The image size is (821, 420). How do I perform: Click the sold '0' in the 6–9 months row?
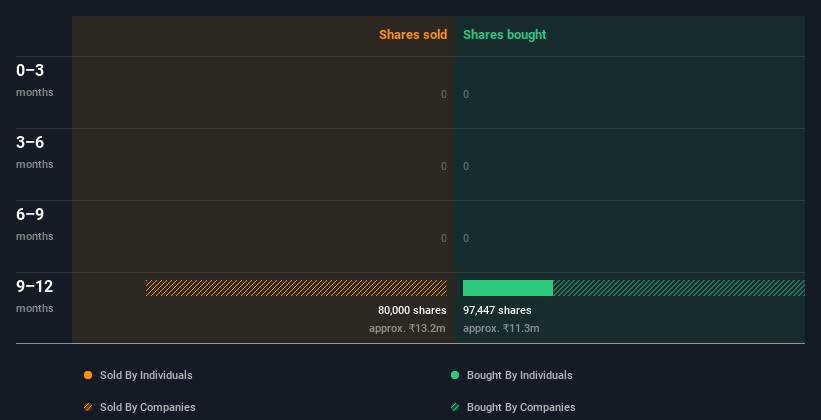pos(444,238)
